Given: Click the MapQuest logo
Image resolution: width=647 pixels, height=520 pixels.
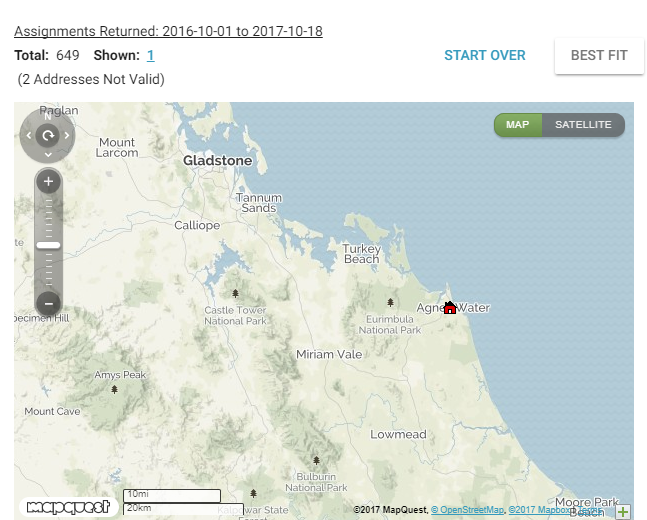Looking at the screenshot, I should [x=68, y=507].
